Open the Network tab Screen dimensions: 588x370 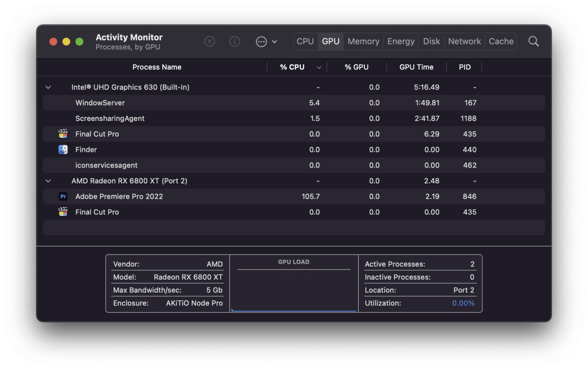coord(464,41)
